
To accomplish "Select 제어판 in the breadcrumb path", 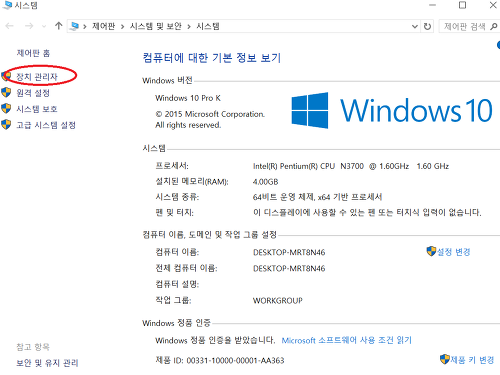I will click(x=104, y=26).
